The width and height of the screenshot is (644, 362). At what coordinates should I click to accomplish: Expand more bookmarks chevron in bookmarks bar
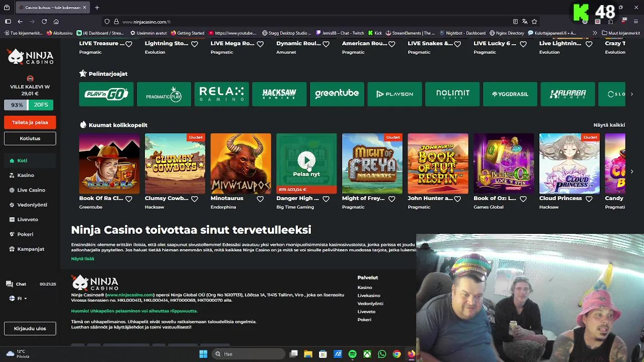(x=595, y=33)
